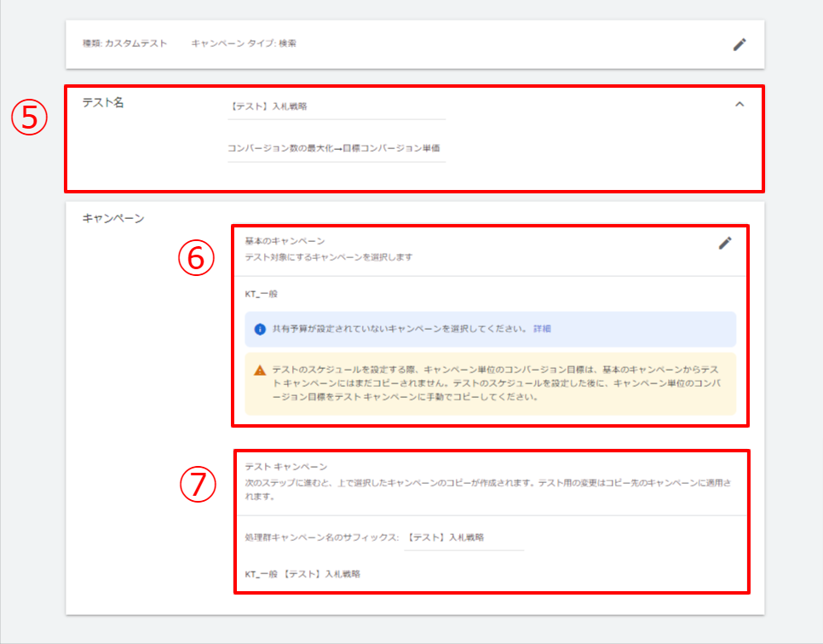Click the pencil icon beside campaign type 検索
The image size is (823, 644).
click(x=740, y=44)
